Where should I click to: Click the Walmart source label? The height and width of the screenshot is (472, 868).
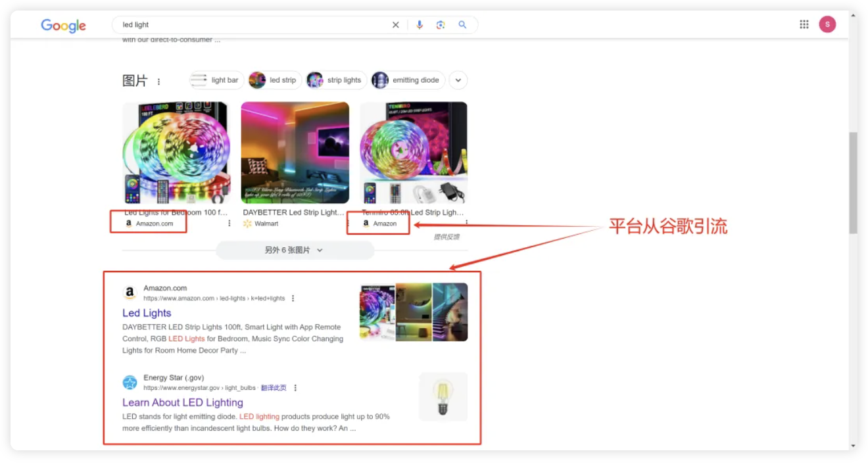tap(266, 224)
